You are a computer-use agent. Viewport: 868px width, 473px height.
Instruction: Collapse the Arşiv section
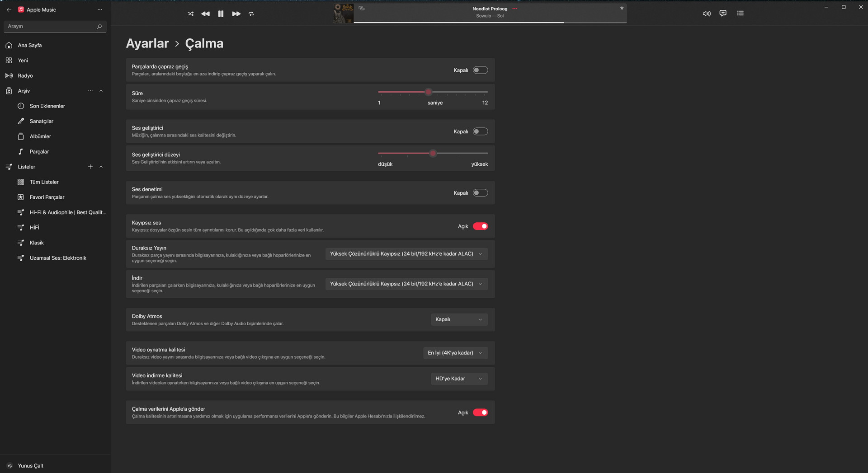(101, 91)
